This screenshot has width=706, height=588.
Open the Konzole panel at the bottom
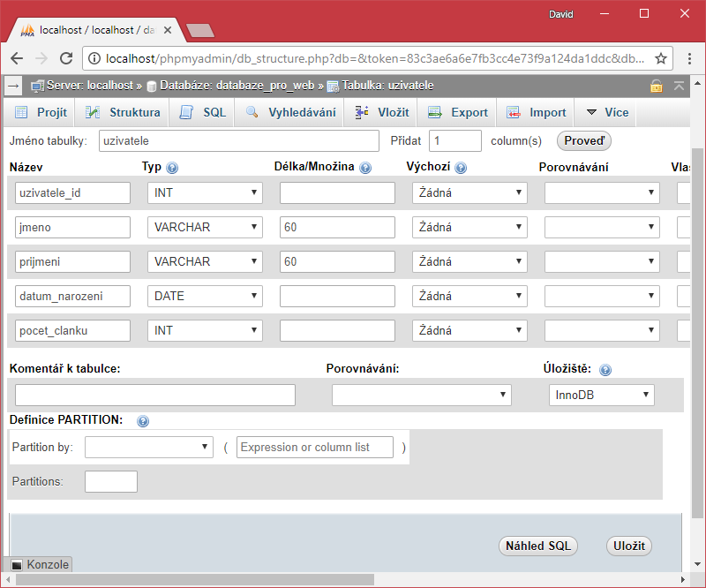(40, 564)
